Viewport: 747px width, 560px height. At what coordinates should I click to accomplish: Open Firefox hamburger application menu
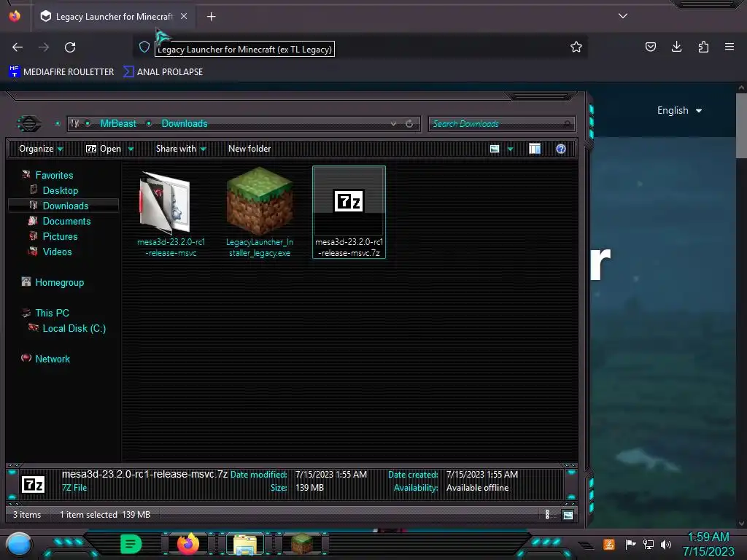[729, 47]
